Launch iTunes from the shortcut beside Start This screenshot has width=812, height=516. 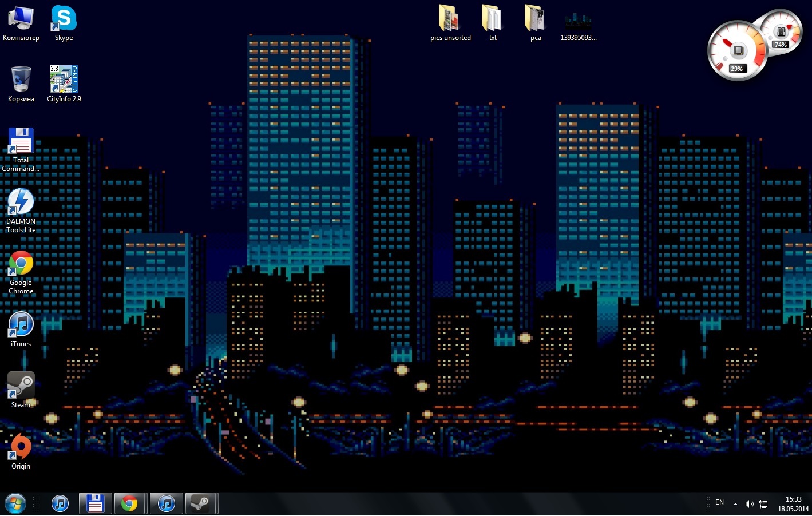click(60, 504)
